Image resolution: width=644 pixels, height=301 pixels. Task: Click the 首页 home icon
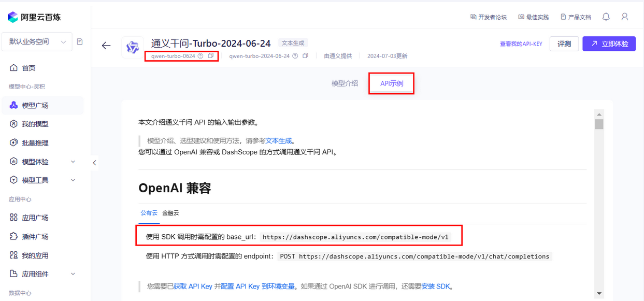click(x=13, y=68)
